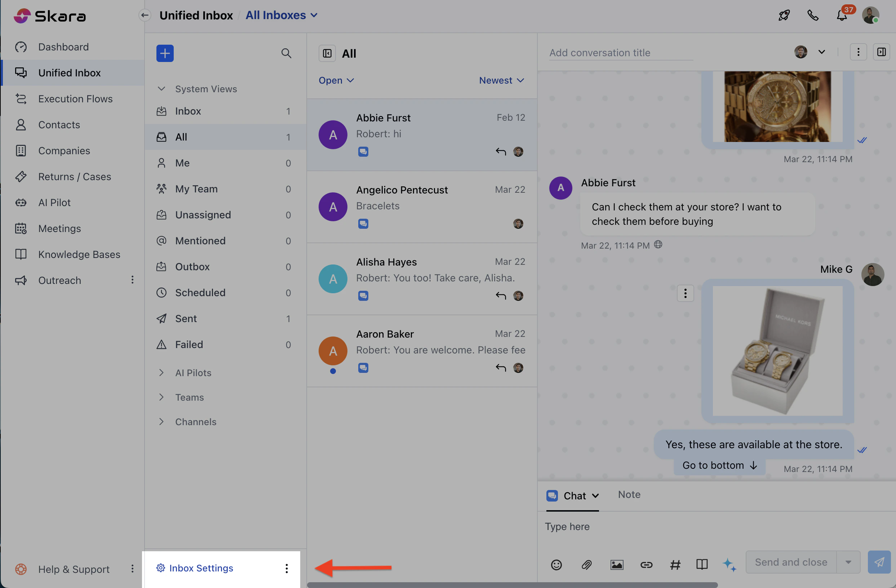Viewport: 896px width, 588px height.
Task: Click Go to bottom button
Action: pyautogui.click(x=719, y=465)
